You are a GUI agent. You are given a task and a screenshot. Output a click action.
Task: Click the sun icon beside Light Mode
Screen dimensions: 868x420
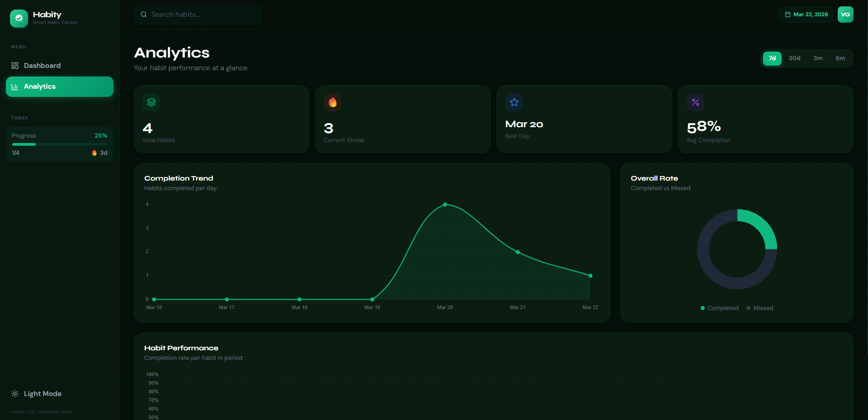coord(15,394)
